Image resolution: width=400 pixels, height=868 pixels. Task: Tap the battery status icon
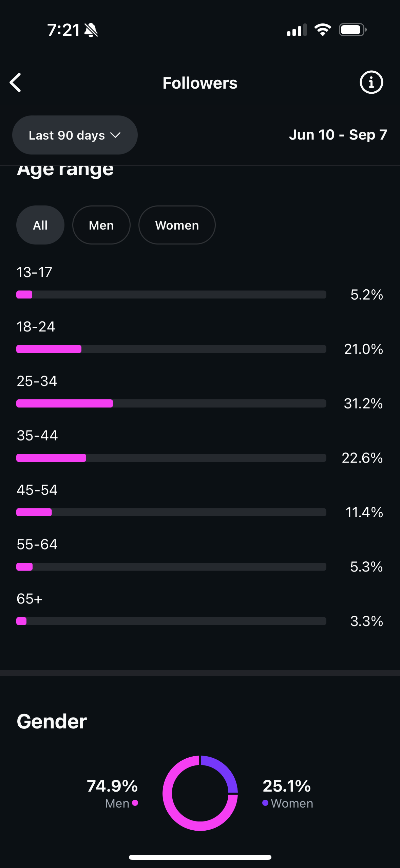click(353, 30)
